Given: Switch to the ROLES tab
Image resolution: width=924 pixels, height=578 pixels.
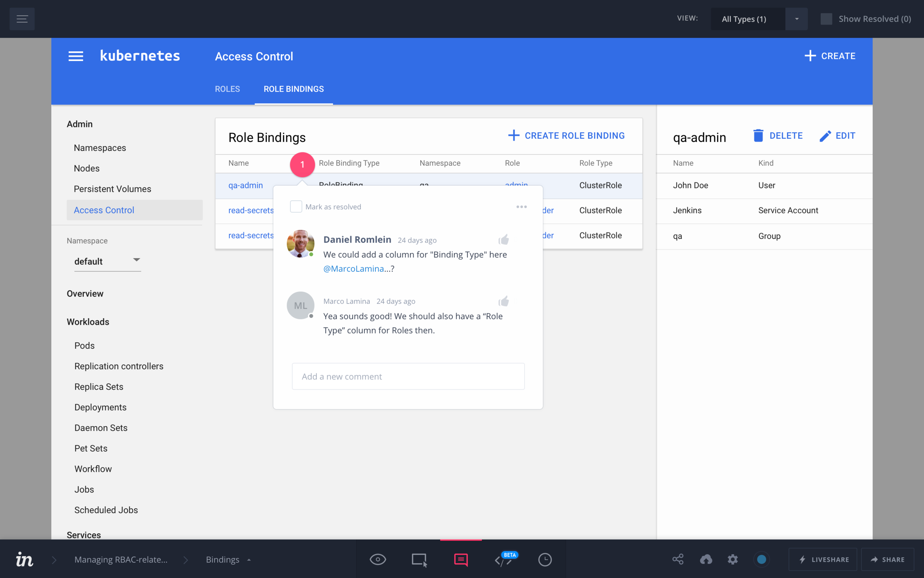Looking at the screenshot, I should pos(227,89).
